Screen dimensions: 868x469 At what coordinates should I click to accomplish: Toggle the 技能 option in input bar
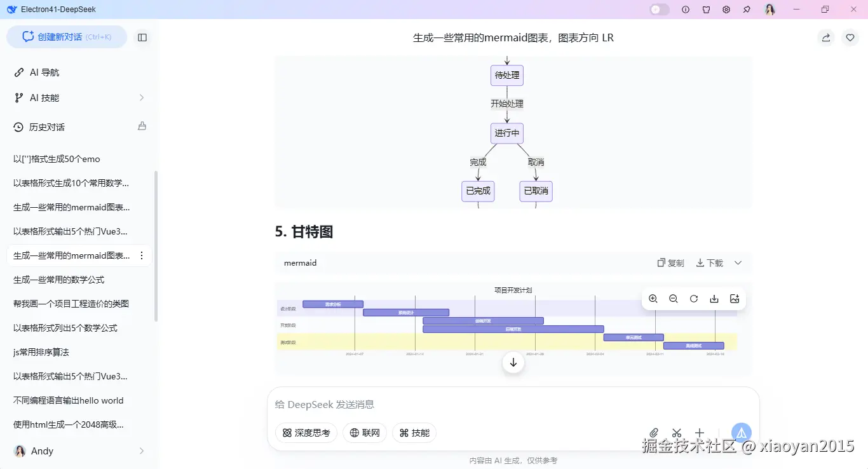pyautogui.click(x=414, y=433)
